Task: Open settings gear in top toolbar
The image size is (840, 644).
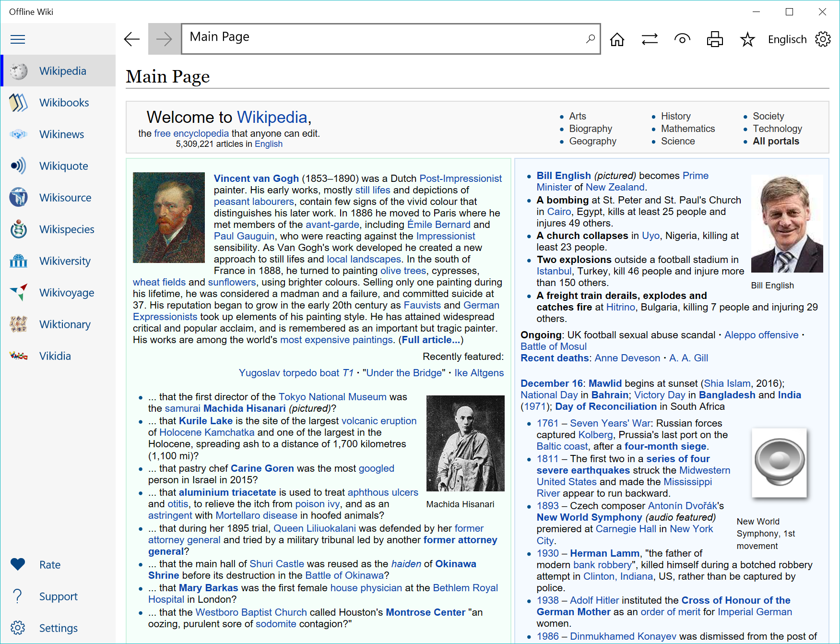Action: tap(823, 39)
